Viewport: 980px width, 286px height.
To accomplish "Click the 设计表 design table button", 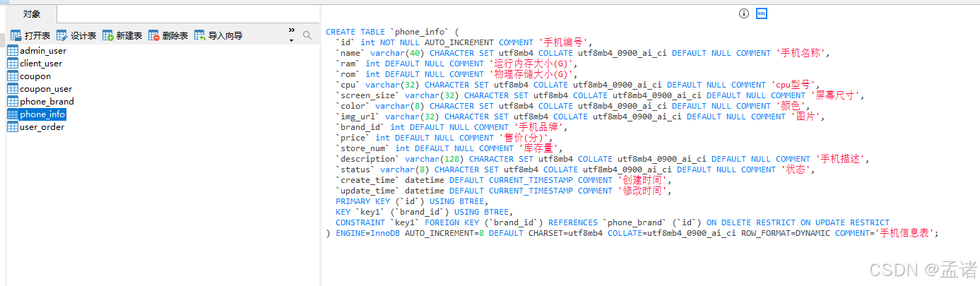I will click(x=76, y=35).
